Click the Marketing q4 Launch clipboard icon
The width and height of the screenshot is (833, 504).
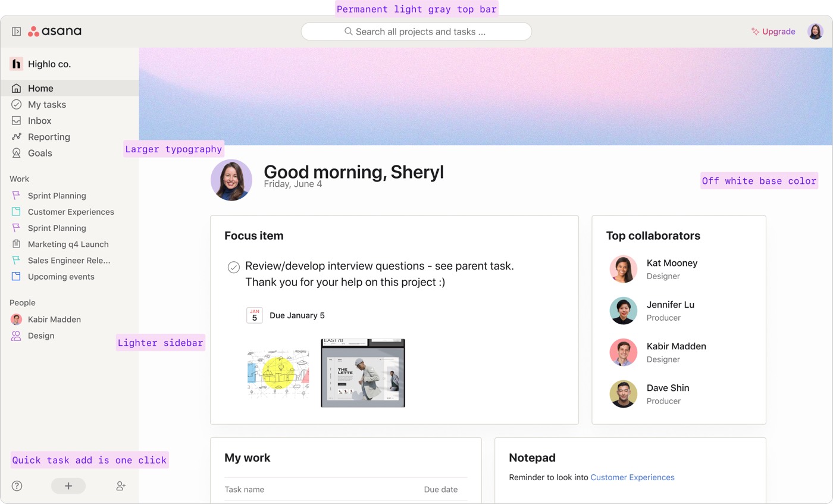coord(17,244)
